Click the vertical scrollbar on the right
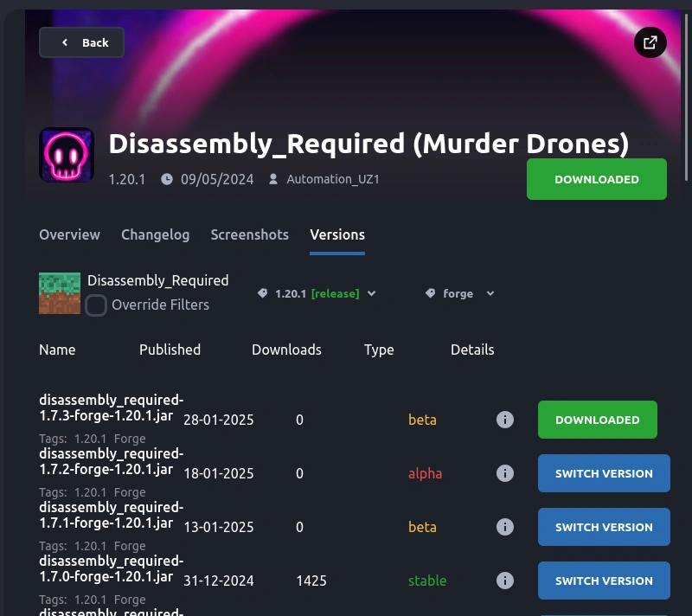The width and height of the screenshot is (692, 616). click(686, 97)
